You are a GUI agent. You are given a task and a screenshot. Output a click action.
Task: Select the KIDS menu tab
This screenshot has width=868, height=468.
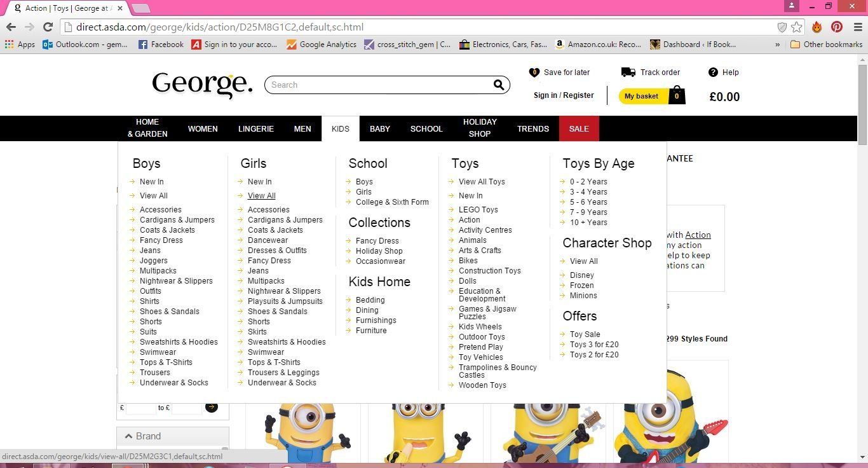coord(341,128)
